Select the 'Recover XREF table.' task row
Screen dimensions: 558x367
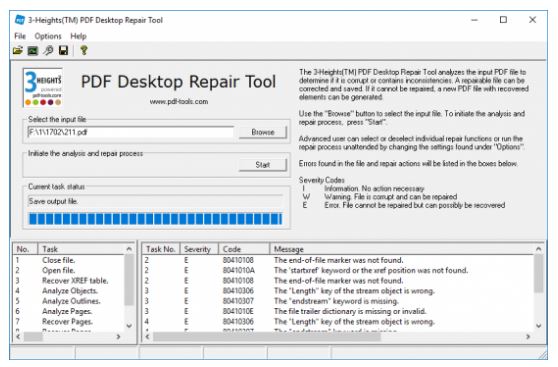(x=69, y=281)
